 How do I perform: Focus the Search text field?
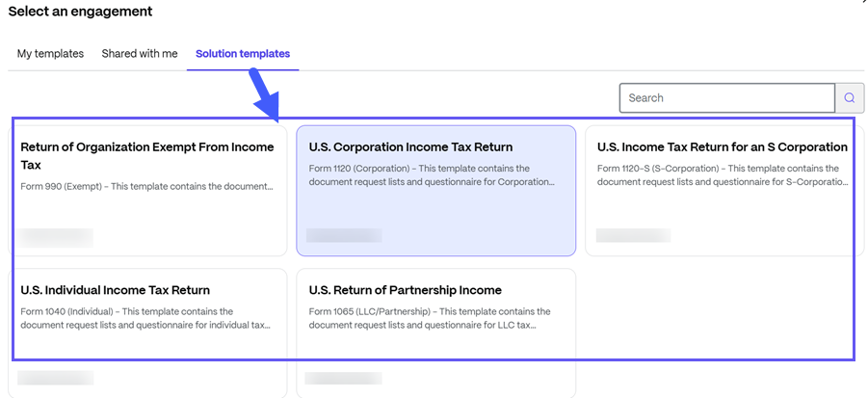[x=726, y=98]
